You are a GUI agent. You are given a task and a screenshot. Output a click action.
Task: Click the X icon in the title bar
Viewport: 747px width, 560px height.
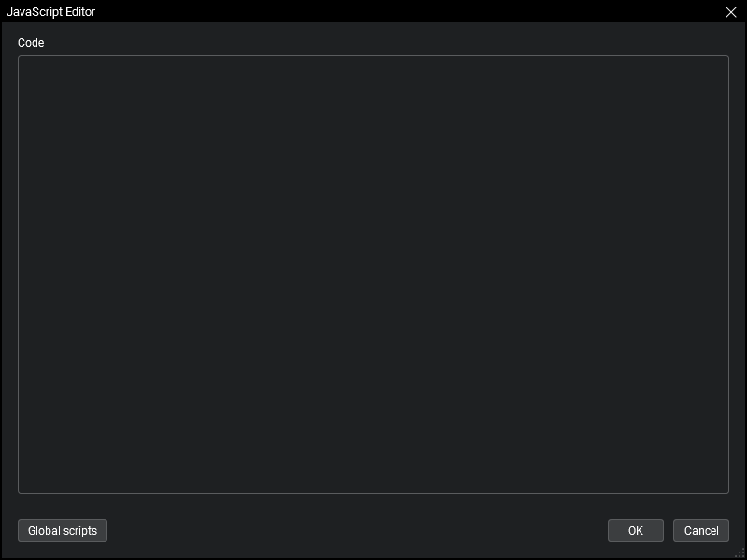point(731,12)
